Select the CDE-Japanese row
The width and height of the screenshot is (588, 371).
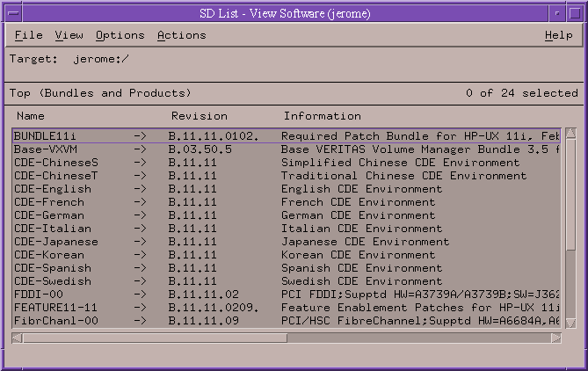coord(287,242)
